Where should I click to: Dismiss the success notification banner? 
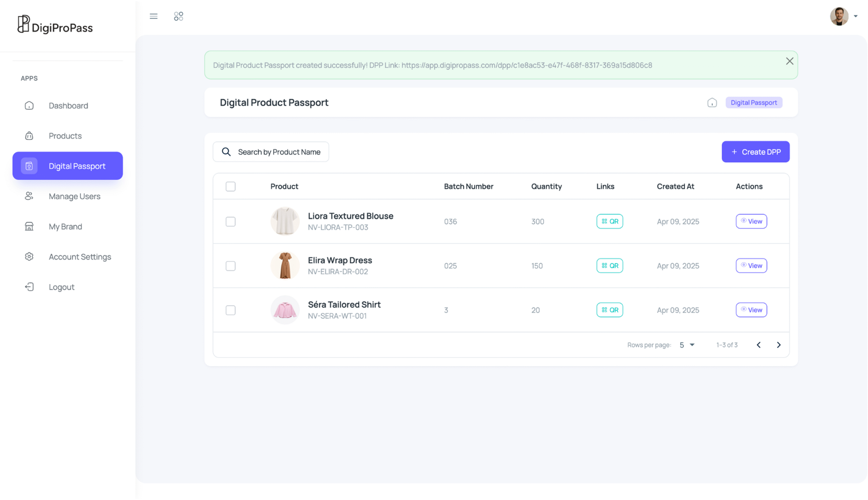[789, 61]
